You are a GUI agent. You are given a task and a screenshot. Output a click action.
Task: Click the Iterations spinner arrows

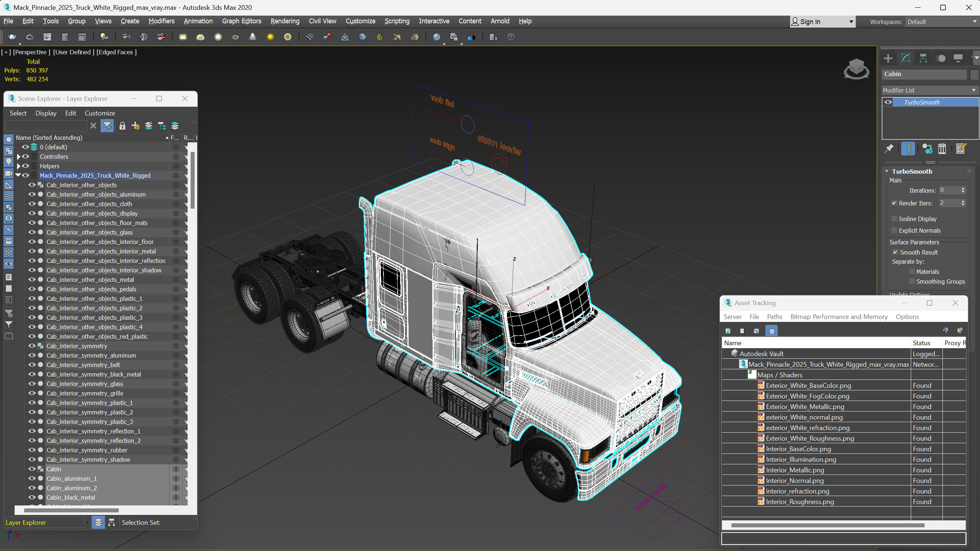[963, 190]
